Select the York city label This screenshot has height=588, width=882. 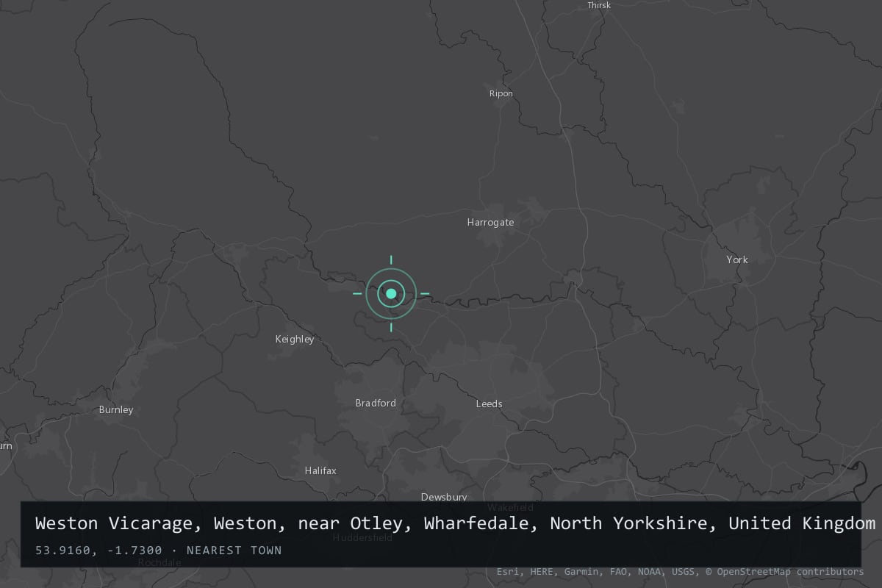[x=737, y=259]
